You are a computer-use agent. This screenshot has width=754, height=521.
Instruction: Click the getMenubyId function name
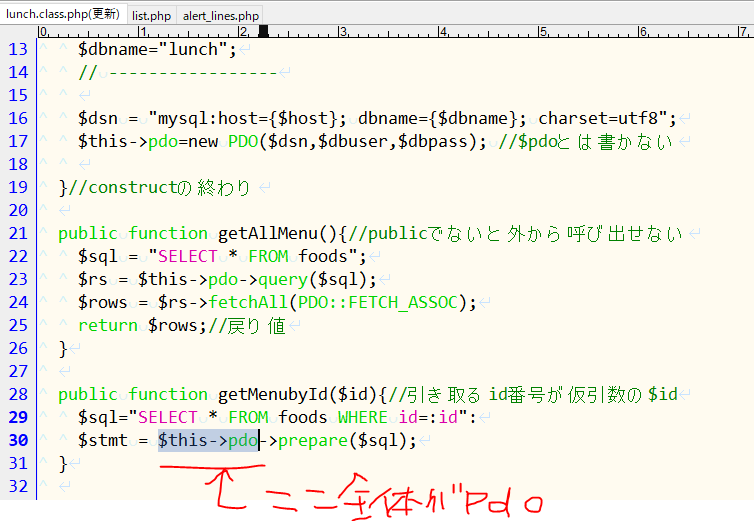tap(273, 394)
